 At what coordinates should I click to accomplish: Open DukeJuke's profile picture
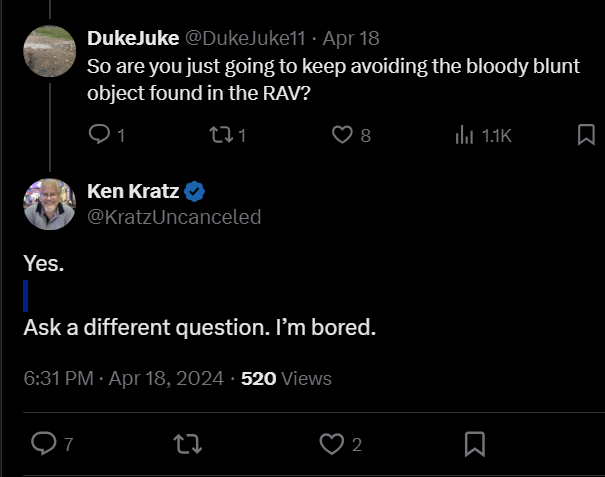pos(50,52)
